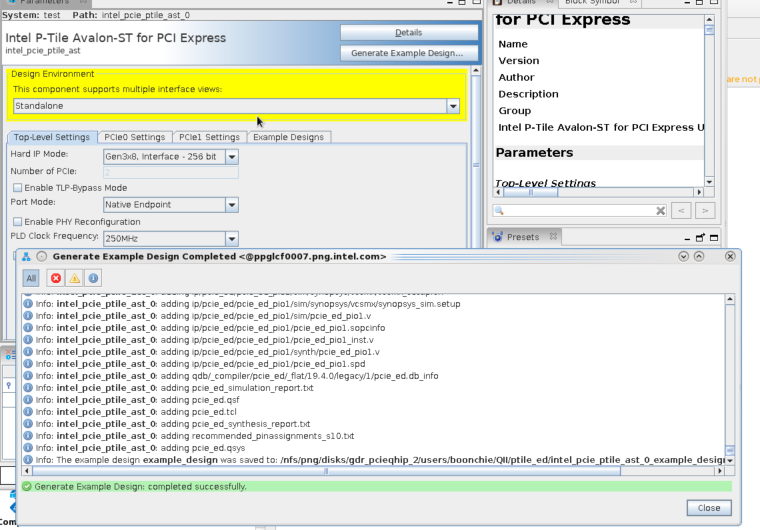The height and width of the screenshot is (530, 760).
Task: Click info icon on pcie_ed_pio1_inst.v line
Action: [x=28, y=340]
